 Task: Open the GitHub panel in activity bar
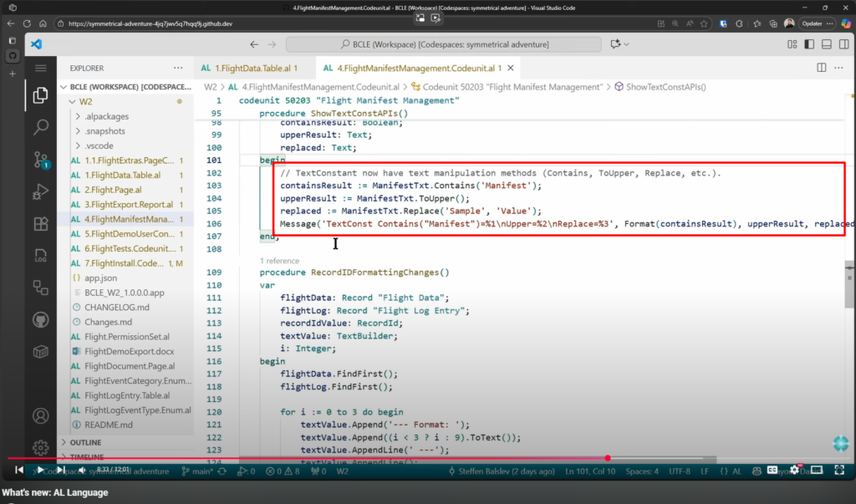[x=40, y=319]
